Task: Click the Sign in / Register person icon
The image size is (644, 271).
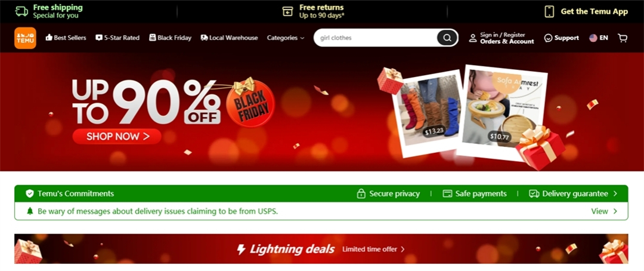Action: [473, 38]
